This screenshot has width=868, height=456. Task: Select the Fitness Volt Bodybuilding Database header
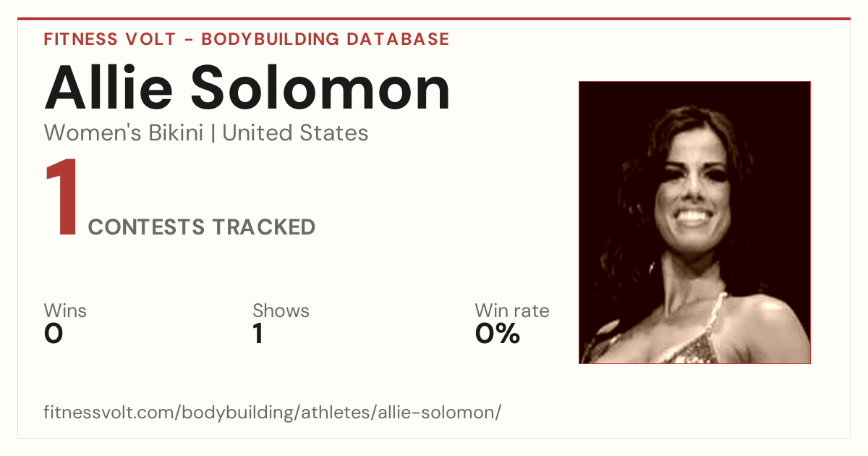coord(247,39)
